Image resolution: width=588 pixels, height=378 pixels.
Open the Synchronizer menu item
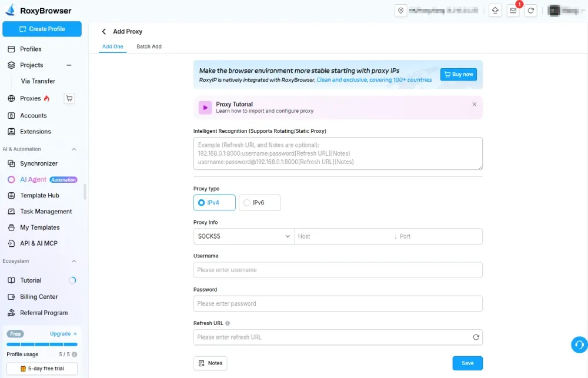(x=39, y=163)
